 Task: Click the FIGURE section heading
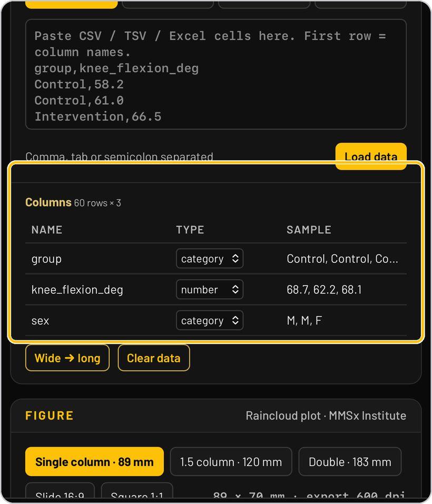tap(50, 416)
